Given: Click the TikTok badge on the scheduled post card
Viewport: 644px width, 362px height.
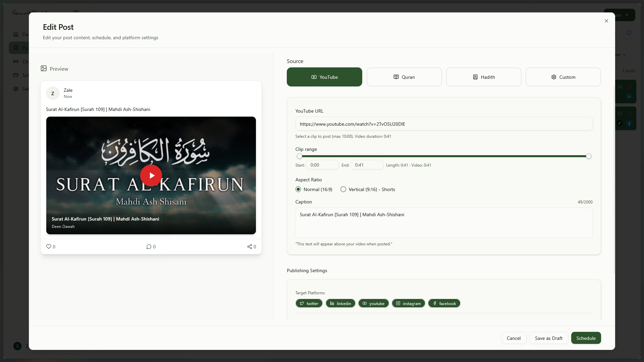Looking at the screenshot, I should point(620,123).
